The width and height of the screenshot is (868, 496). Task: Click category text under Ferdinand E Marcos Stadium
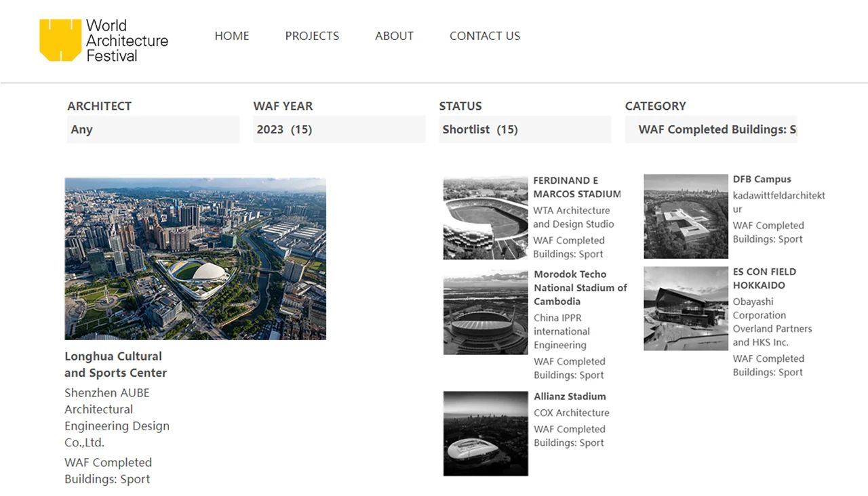click(x=568, y=247)
